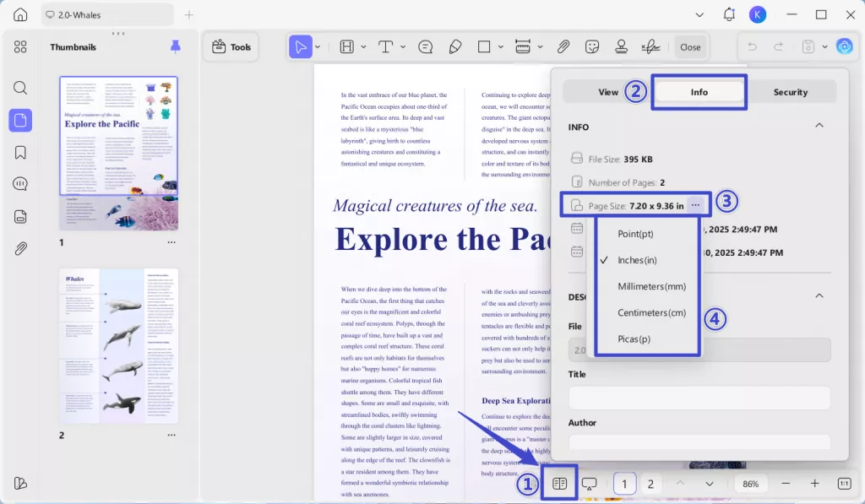Collapse the INFO section chevron

click(818, 126)
